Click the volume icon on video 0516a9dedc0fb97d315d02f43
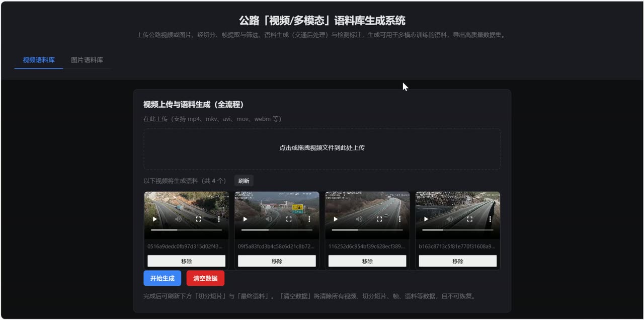644x320 pixels. click(x=178, y=219)
